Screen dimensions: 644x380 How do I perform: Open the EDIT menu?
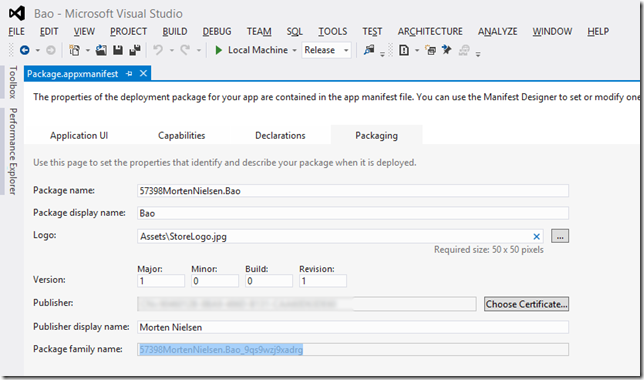pyautogui.click(x=49, y=32)
